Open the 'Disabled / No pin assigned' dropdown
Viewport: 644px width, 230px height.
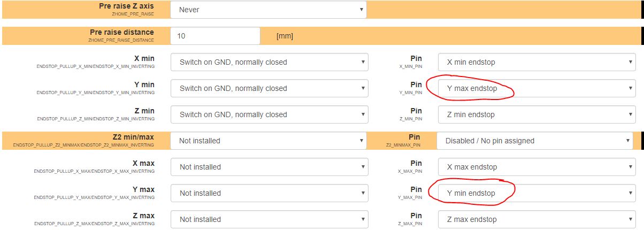point(535,141)
